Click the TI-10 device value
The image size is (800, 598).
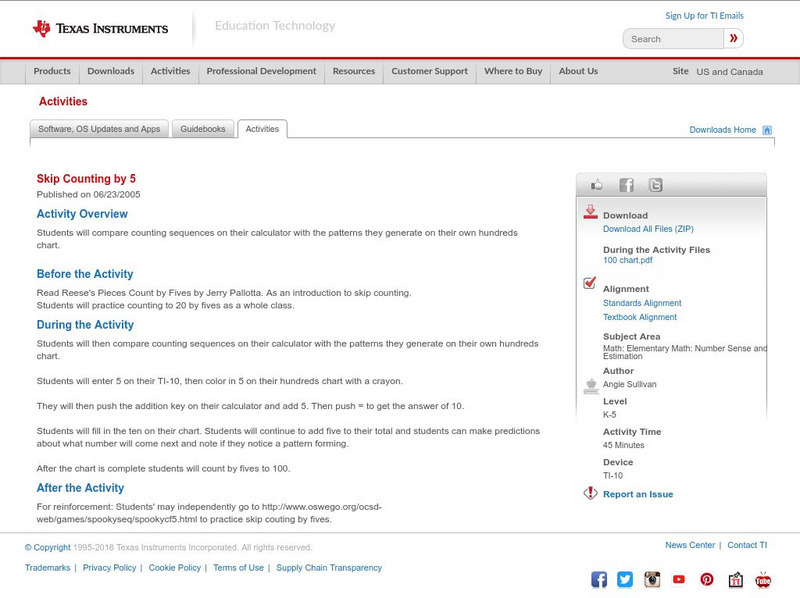[613, 476]
